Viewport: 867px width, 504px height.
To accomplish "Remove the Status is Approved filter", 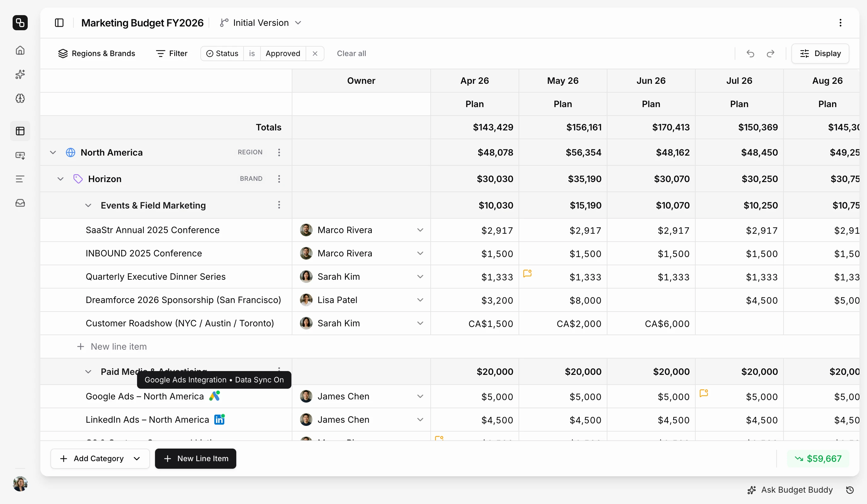I will pos(315,53).
